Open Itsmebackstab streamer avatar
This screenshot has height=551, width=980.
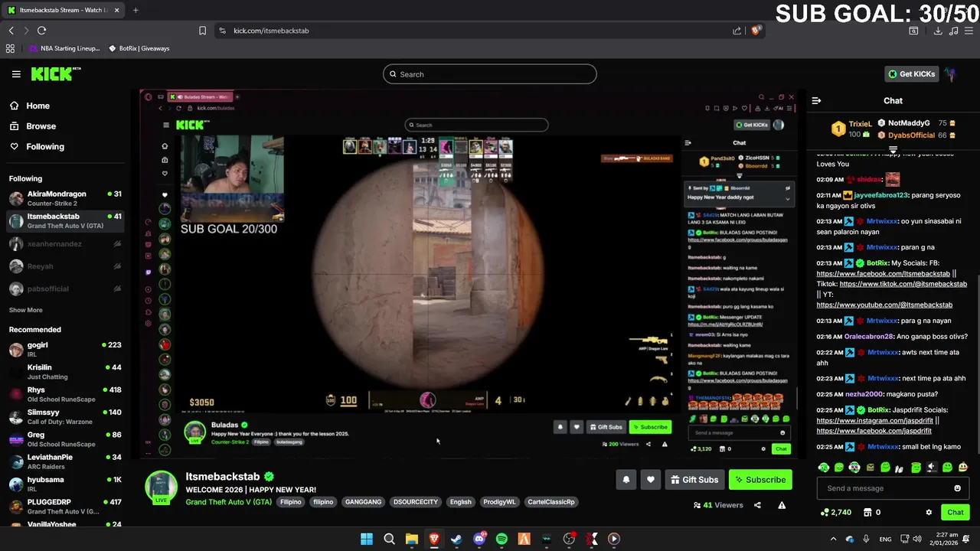coord(161,487)
